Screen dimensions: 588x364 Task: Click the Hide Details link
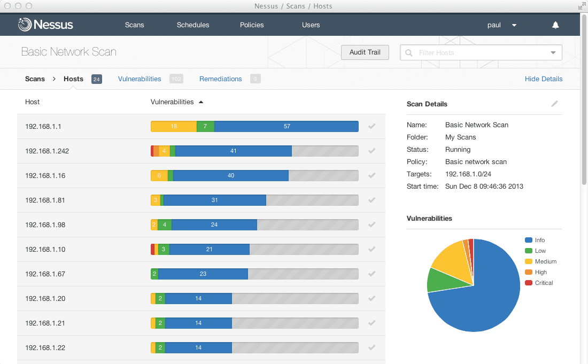coord(544,79)
